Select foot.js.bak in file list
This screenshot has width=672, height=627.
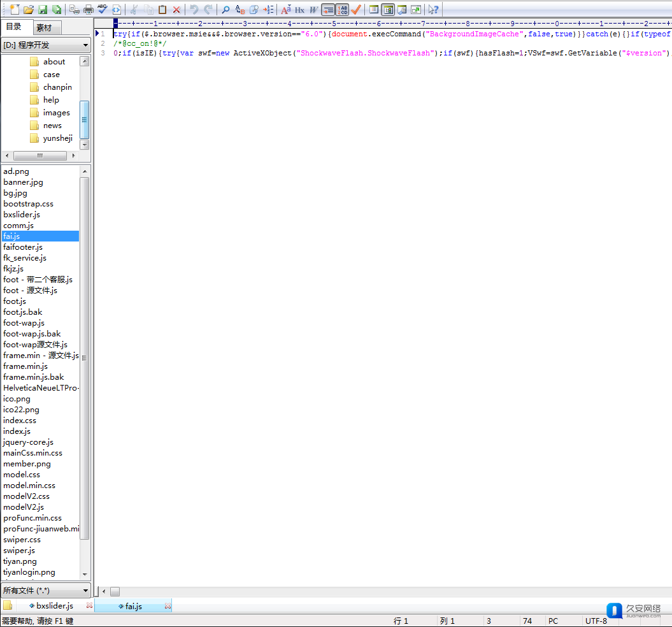click(x=23, y=312)
